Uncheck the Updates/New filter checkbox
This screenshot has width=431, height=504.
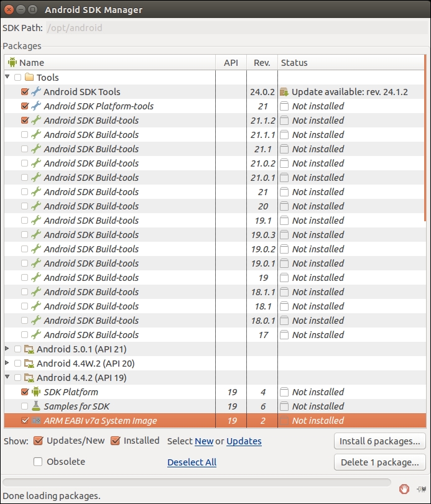pos(38,441)
